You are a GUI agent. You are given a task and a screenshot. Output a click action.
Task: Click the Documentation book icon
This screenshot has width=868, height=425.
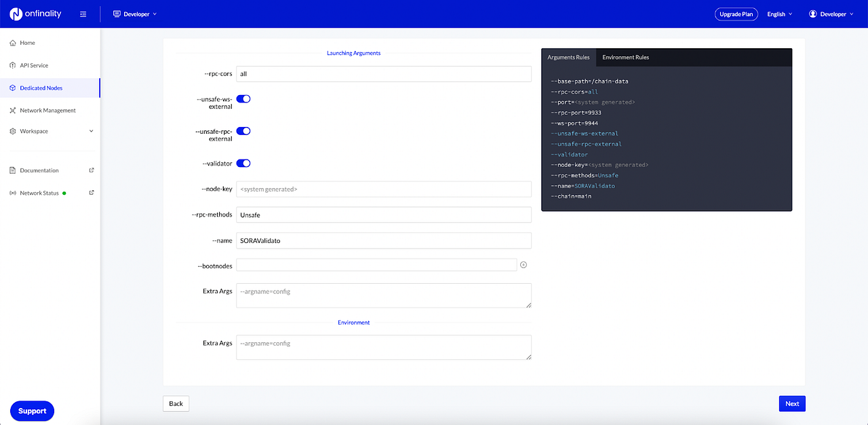(x=13, y=170)
